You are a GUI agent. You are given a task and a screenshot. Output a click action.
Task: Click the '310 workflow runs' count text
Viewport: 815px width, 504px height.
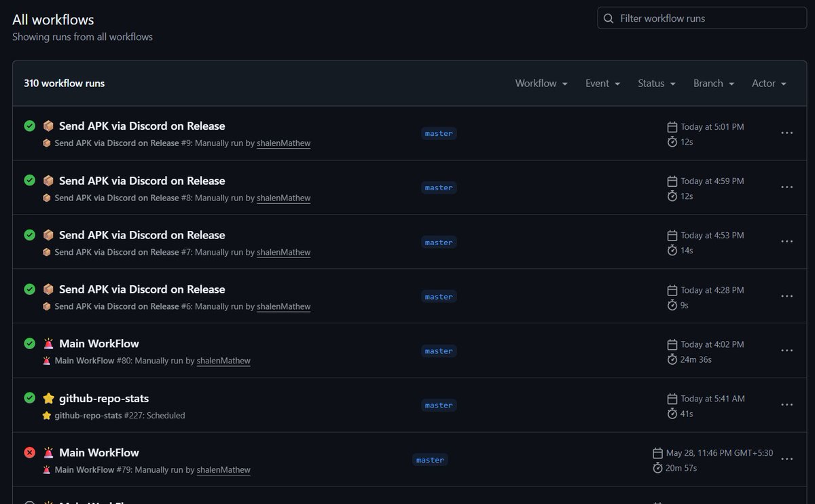[65, 83]
